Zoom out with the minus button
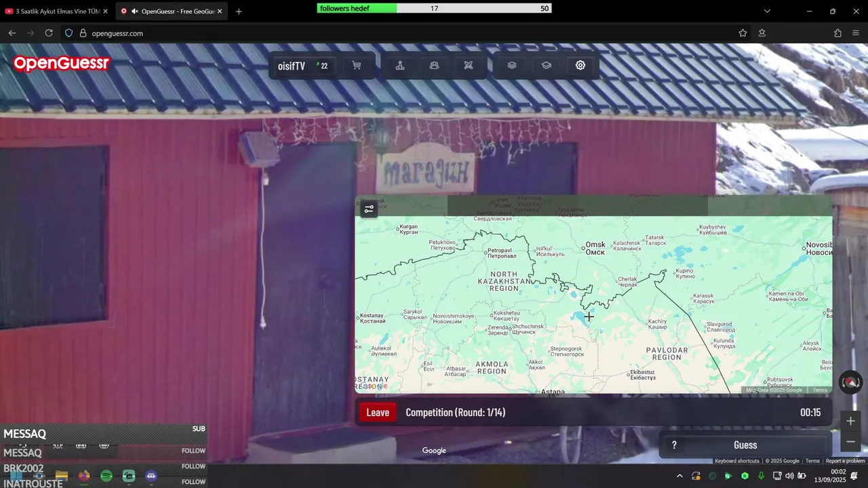 [x=850, y=442]
